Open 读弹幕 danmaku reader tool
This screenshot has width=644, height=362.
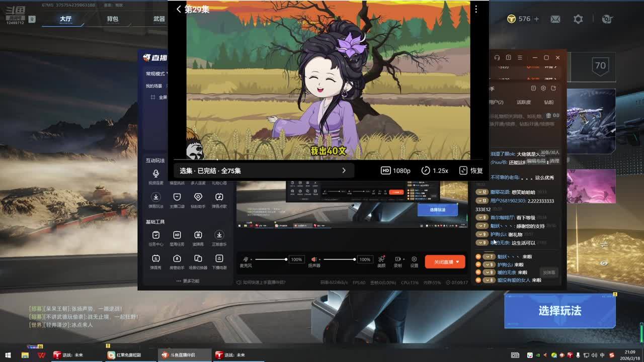[198, 238]
